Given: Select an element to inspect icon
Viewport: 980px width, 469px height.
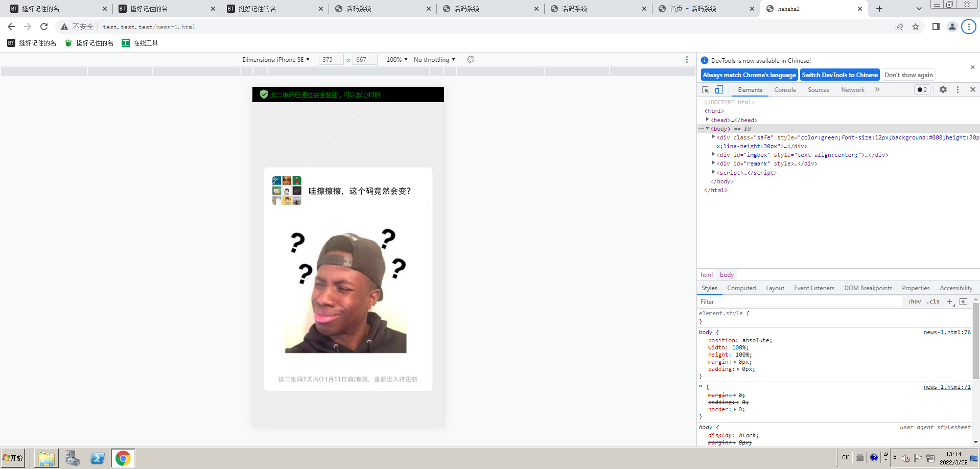Looking at the screenshot, I should tap(706, 89).
